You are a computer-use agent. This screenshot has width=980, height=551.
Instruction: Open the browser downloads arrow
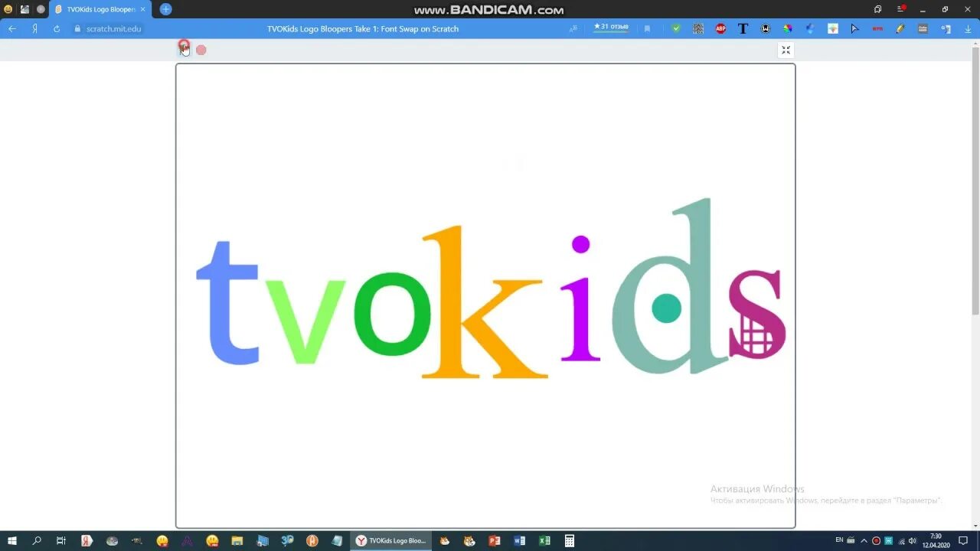pyautogui.click(x=968, y=29)
